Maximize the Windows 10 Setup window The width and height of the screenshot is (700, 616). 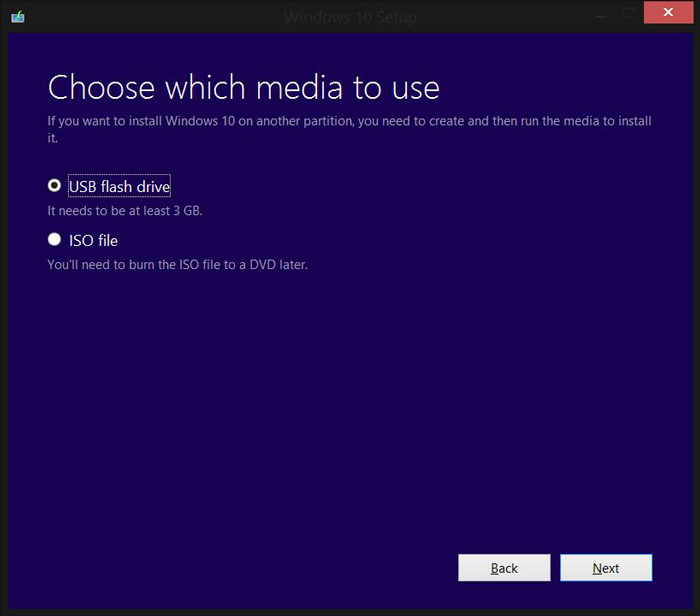coord(627,14)
